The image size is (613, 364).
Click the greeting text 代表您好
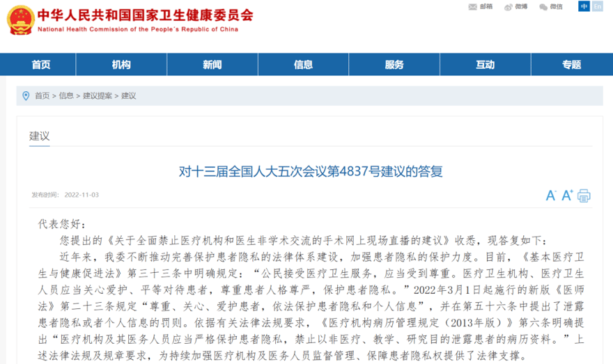tap(62, 224)
